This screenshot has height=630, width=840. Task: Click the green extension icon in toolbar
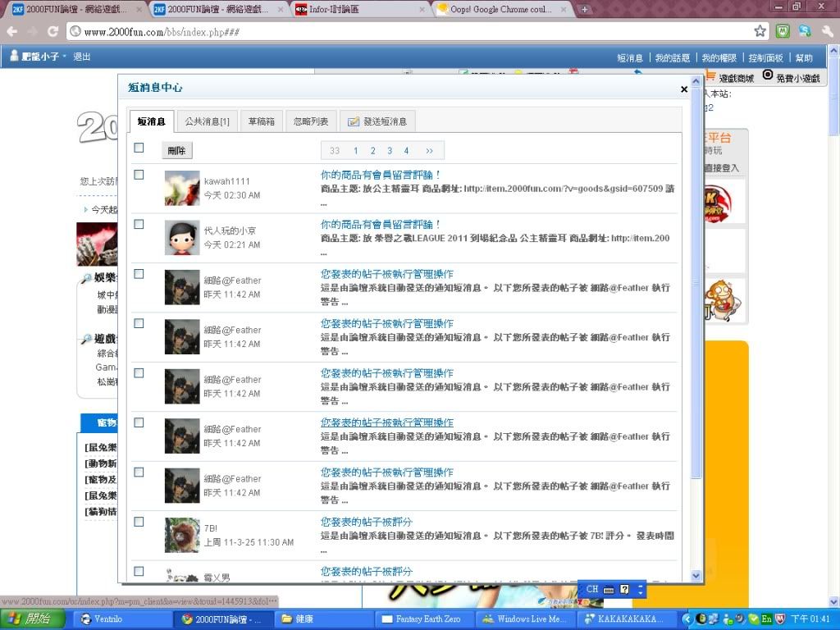783,31
